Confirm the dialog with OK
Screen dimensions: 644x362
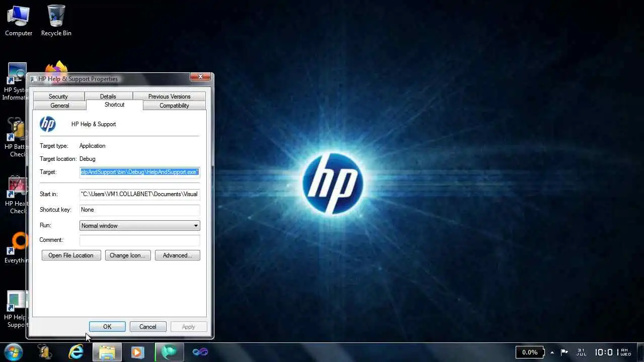[x=107, y=327]
